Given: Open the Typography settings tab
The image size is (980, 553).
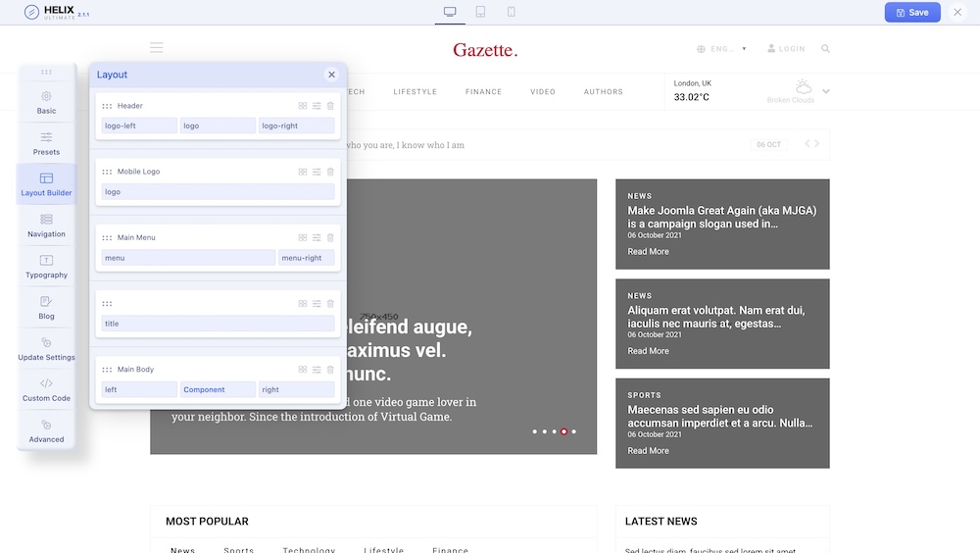Looking at the screenshot, I should tap(46, 267).
